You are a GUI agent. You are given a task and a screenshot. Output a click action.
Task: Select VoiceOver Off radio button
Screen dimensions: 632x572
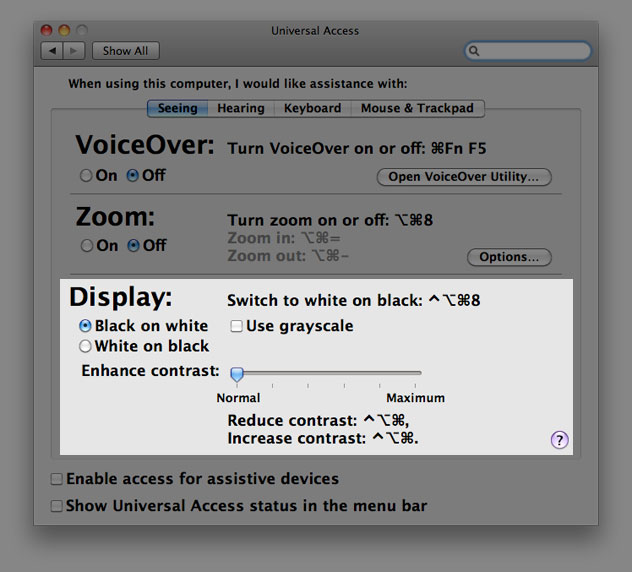point(133,176)
